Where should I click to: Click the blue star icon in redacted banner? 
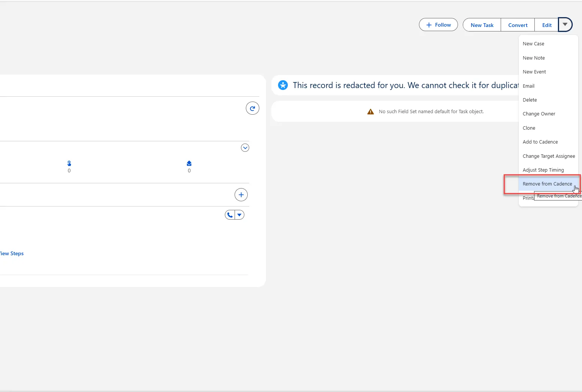tap(283, 85)
